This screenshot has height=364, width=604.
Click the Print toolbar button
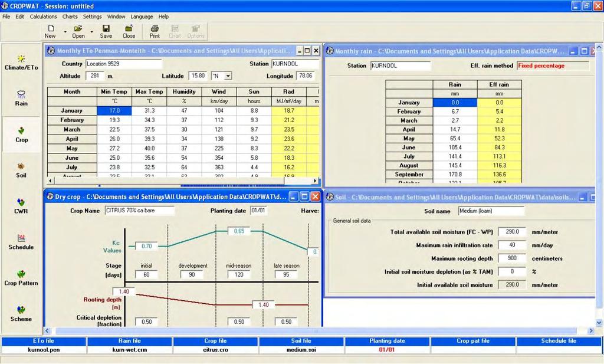click(155, 32)
